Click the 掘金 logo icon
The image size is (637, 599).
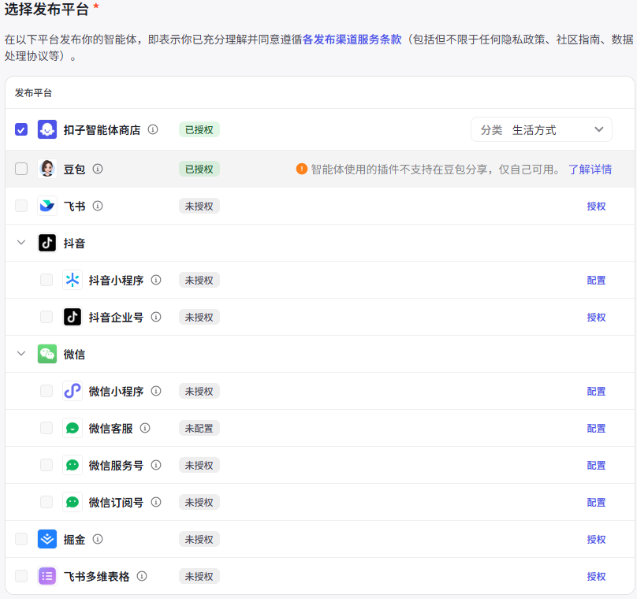coord(47,539)
